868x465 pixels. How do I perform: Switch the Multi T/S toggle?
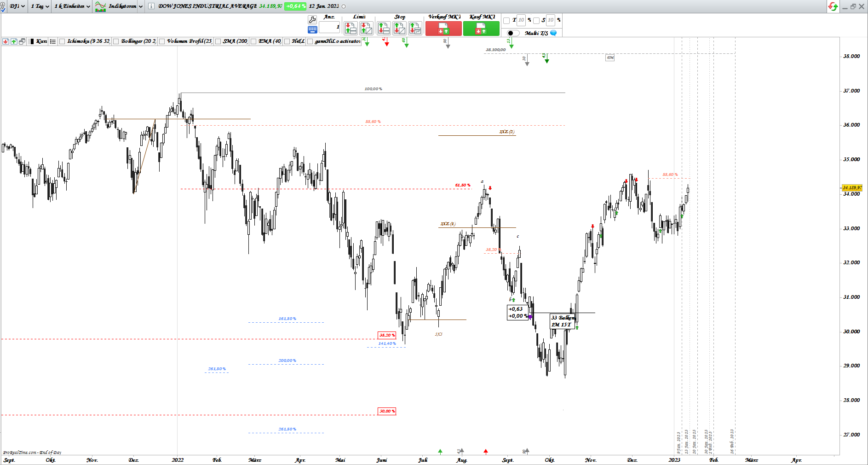click(513, 33)
